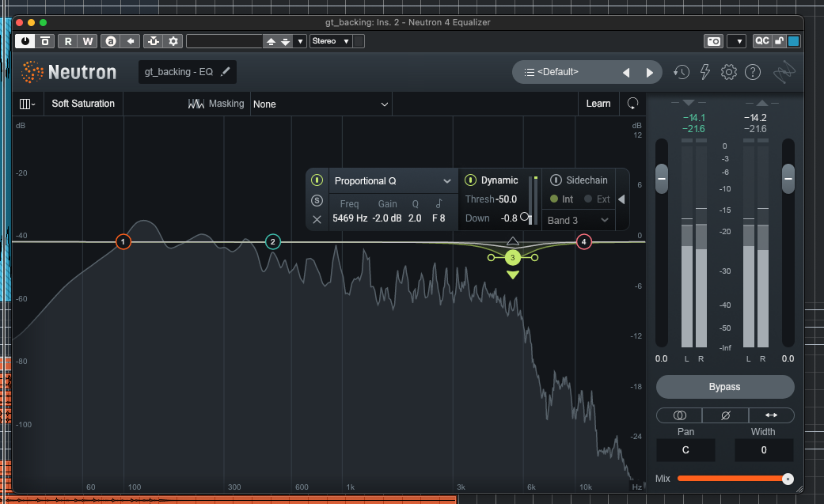Click the Mix slider handle
The image size is (824, 504).
coord(788,479)
